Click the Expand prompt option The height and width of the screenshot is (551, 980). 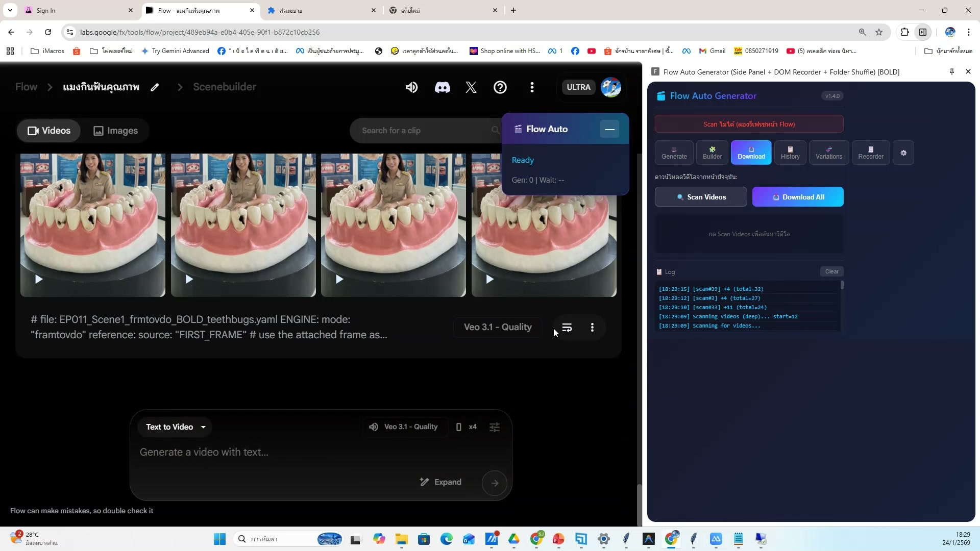tap(440, 482)
